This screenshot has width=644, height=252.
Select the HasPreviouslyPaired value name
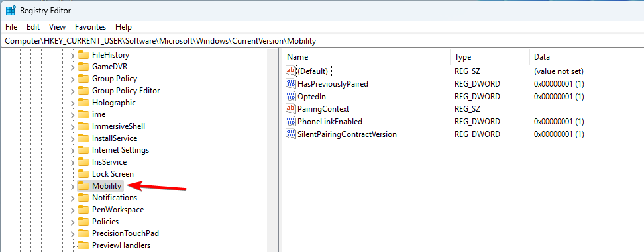(x=333, y=84)
